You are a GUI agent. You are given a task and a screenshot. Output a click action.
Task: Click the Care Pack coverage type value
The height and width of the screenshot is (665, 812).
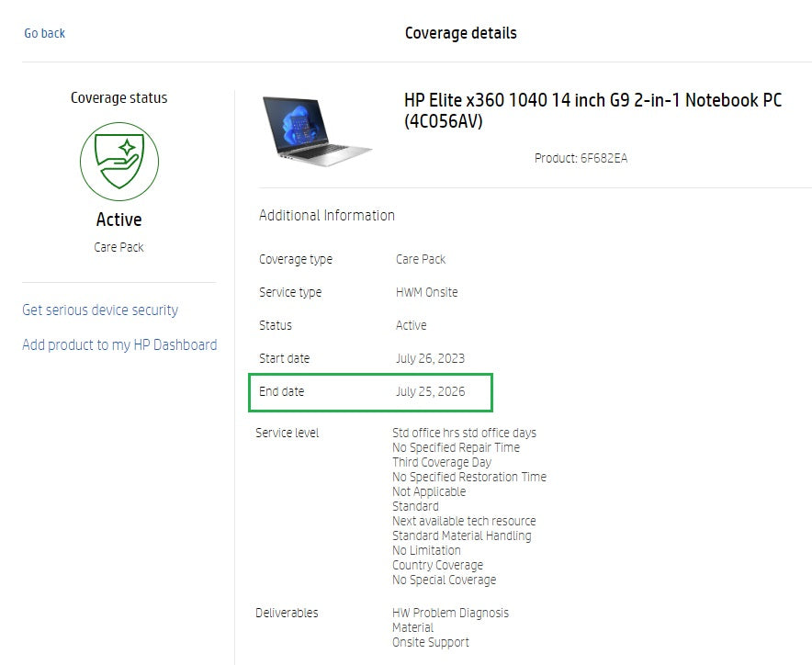click(x=421, y=259)
